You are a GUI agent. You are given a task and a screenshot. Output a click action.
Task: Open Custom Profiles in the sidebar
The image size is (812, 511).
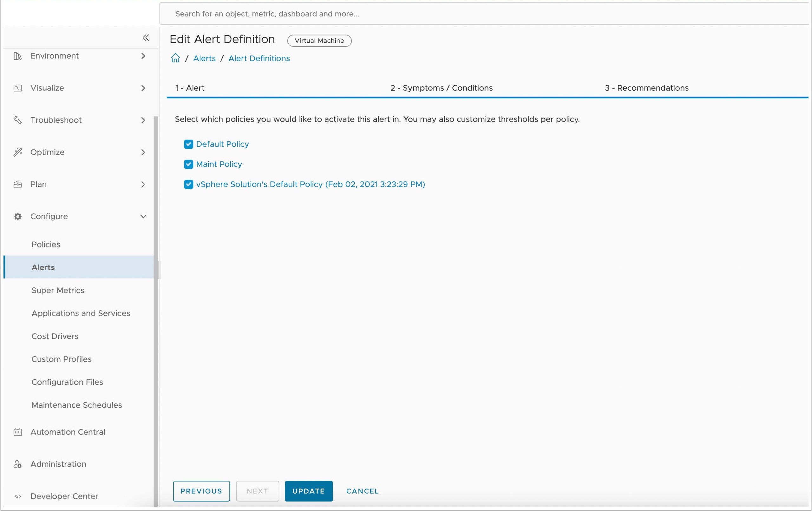(x=61, y=359)
